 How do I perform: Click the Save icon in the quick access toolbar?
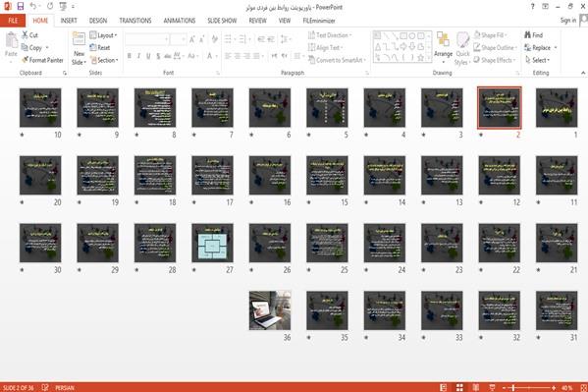(21, 6)
